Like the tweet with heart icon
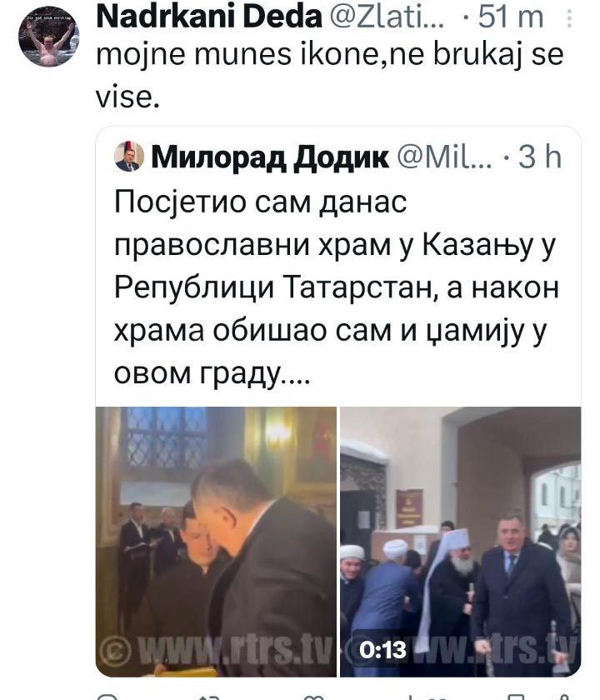This screenshot has height=700, width=600. 312,697
